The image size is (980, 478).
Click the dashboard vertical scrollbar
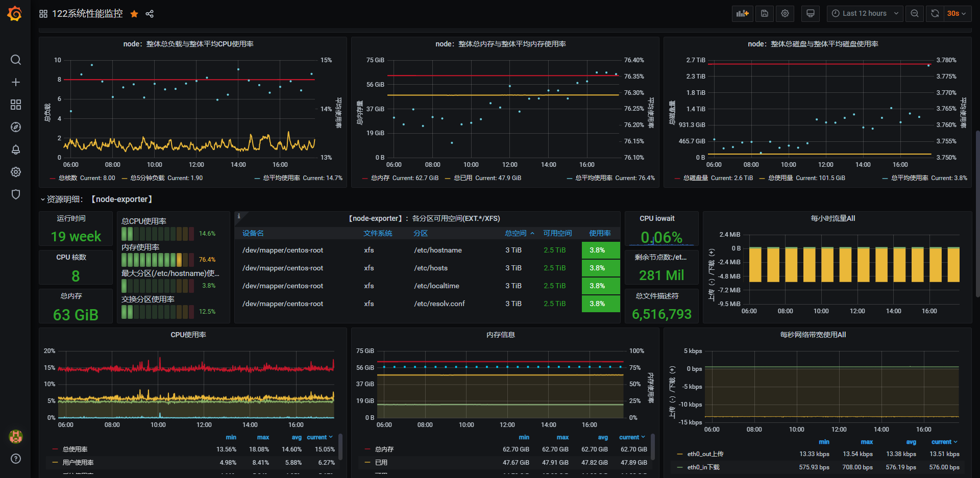977,214
